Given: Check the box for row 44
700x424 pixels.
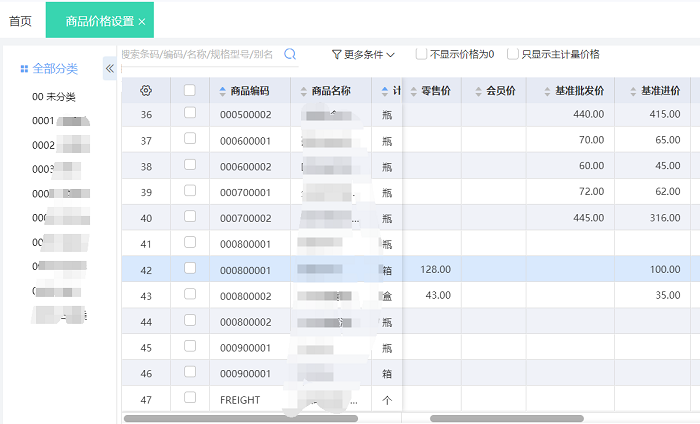Looking at the screenshot, I should point(190,320).
